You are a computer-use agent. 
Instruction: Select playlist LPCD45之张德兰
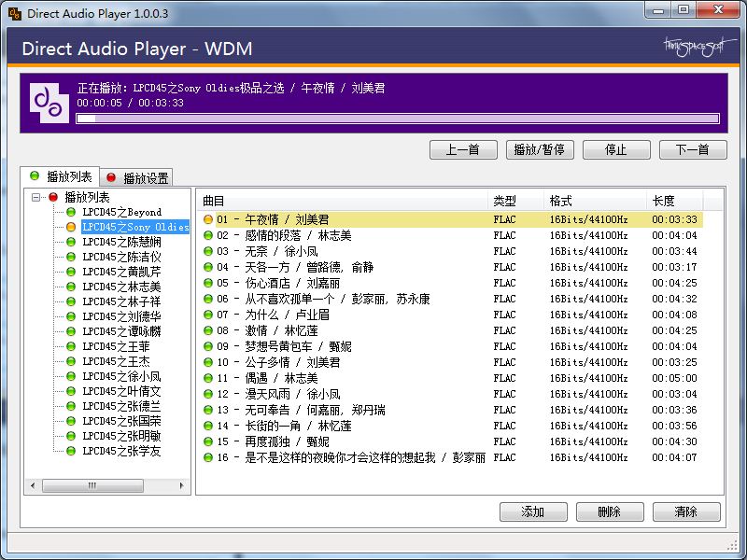pos(121,406)
